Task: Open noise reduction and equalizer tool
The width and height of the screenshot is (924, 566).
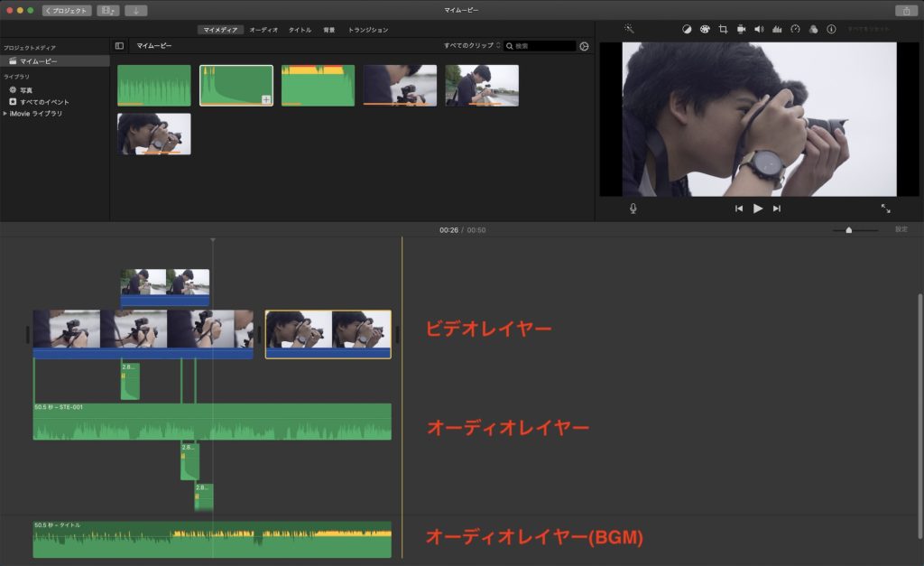Action: [777, 29]
